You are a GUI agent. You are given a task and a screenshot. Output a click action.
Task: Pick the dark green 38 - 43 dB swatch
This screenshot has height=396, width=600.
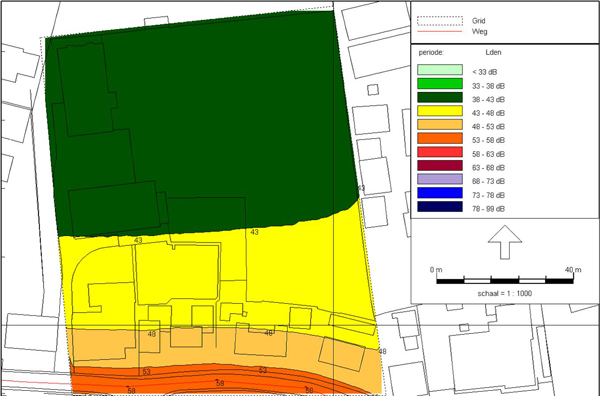pos(440,97)
